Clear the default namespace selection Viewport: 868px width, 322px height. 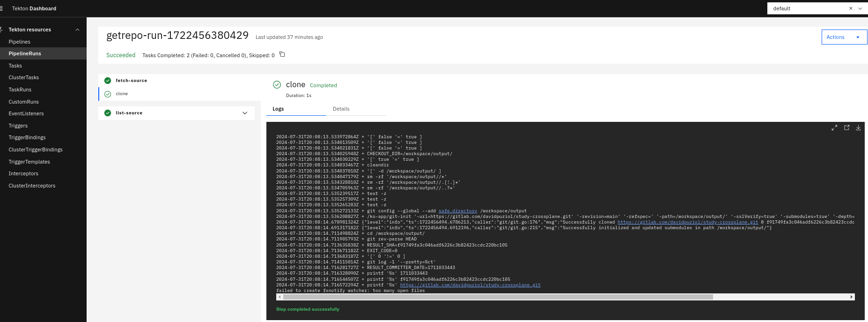click(851, 8)
